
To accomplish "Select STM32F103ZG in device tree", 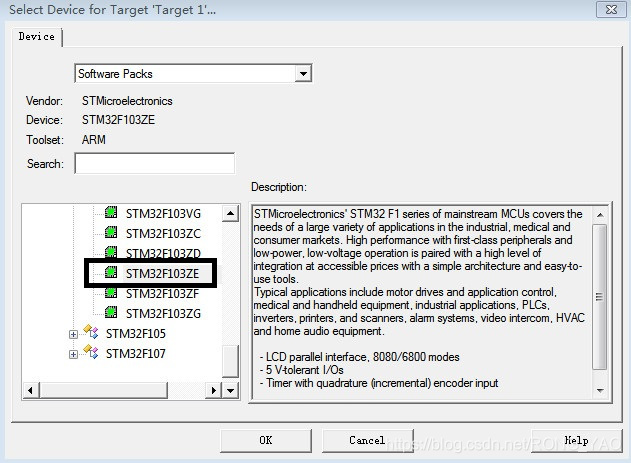I will click(x=163, y=314).
